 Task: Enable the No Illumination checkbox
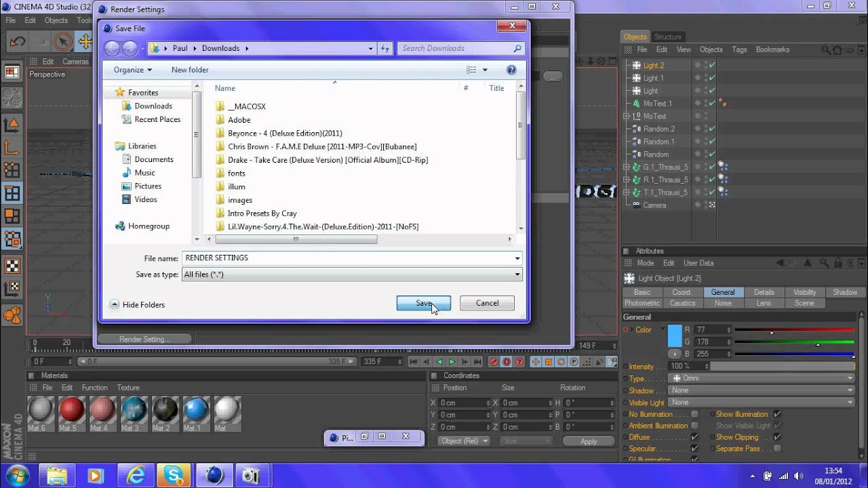(694, 414)
